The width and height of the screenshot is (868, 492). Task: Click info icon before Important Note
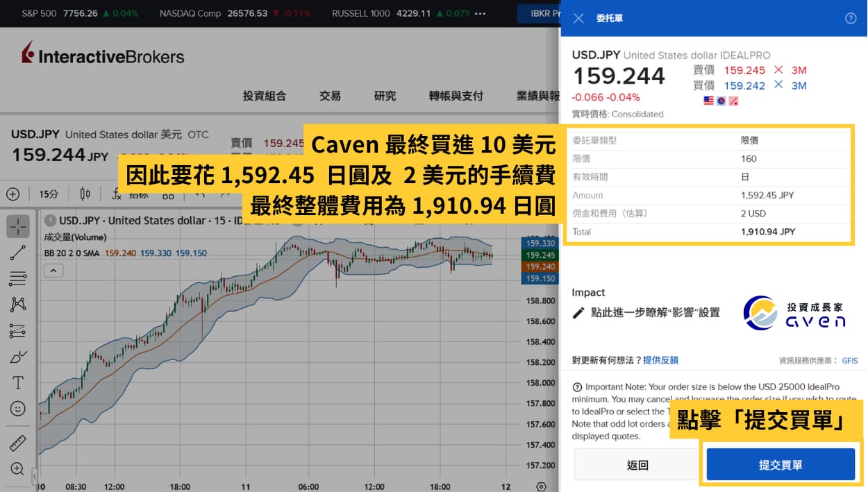[576, 387]
